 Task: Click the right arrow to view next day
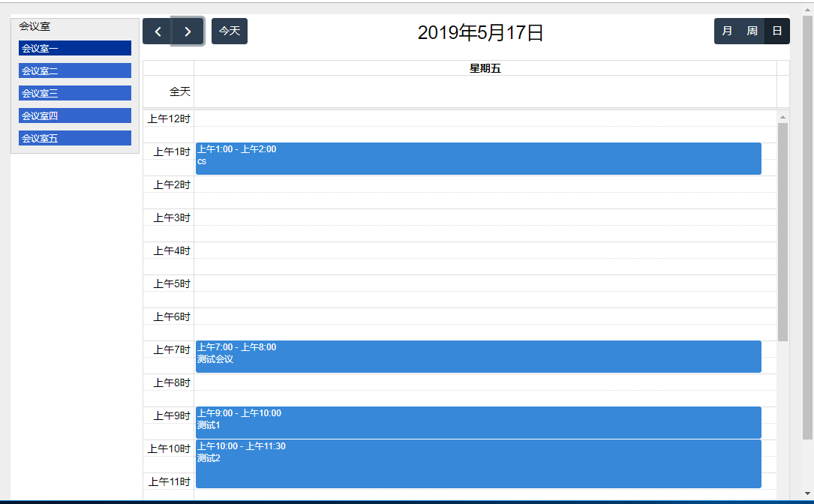[x=188, y=31]
